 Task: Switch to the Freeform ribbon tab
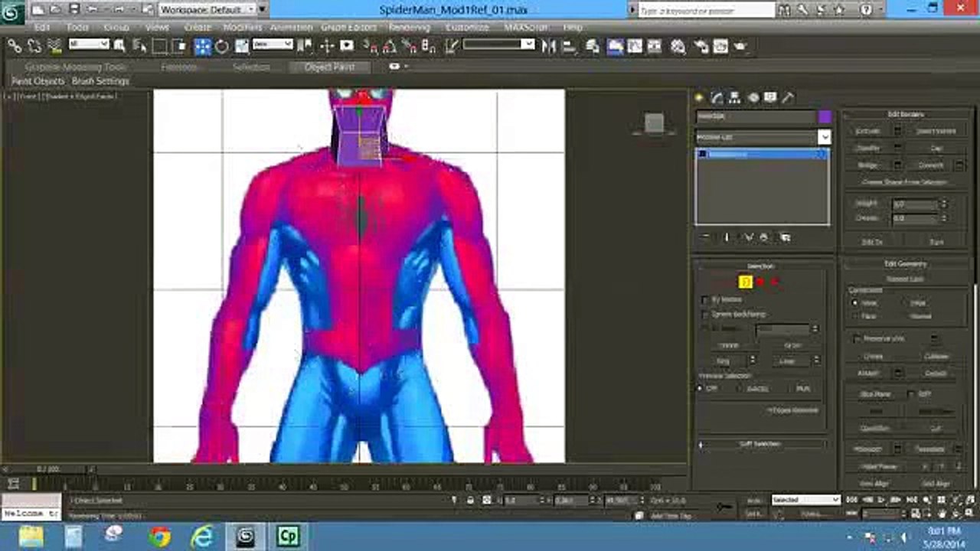click(178, 67)
